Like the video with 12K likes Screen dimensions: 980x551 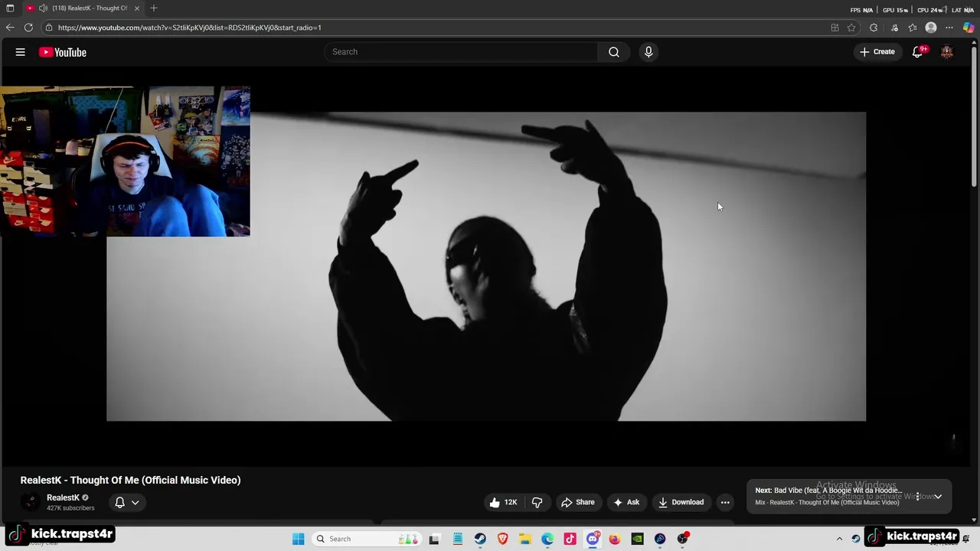click(503, 502)
